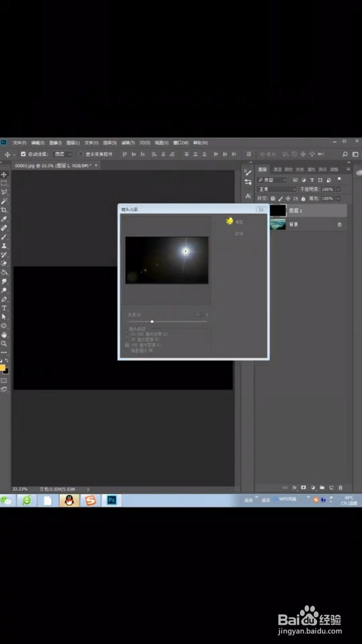Lock transparent pixels icon in Layers
The height and width of the screenshot is (644, 362).
pos(273,199)
